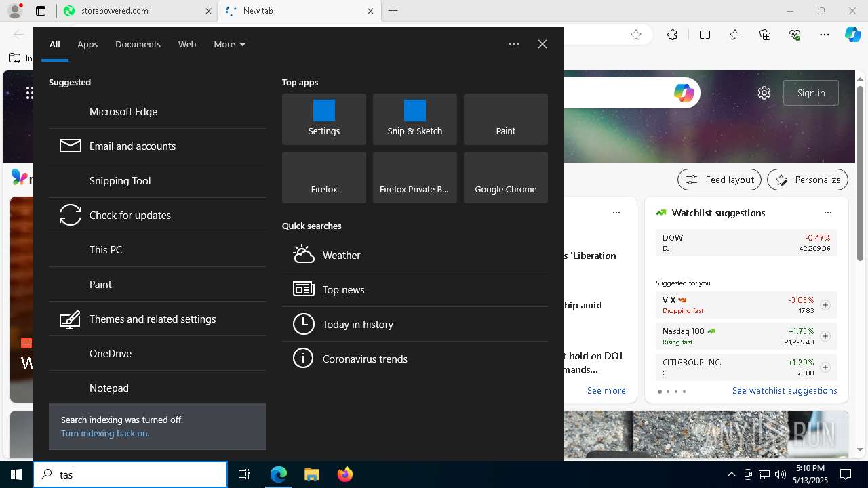This screenshot has height=488, width=868.
Task: Toggle Edge split screen
Action: pyautogui.click(x=705, y=35)
